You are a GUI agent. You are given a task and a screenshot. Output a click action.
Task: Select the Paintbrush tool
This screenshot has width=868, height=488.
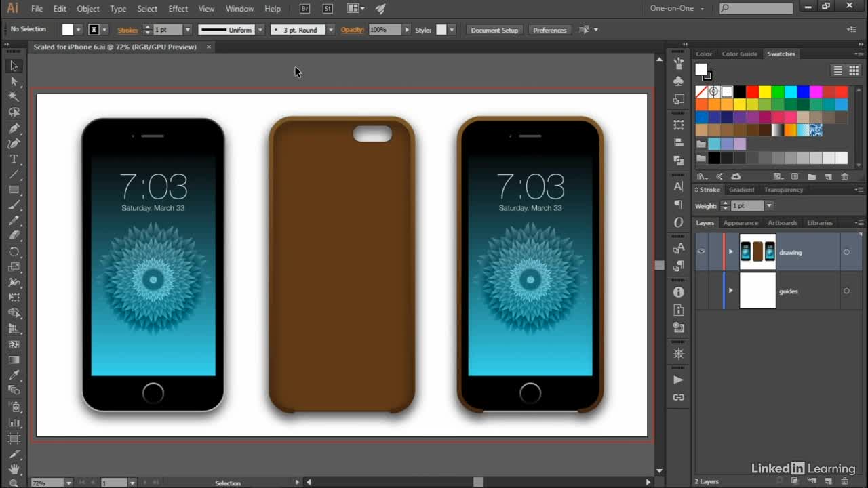[x=14, y=205]
